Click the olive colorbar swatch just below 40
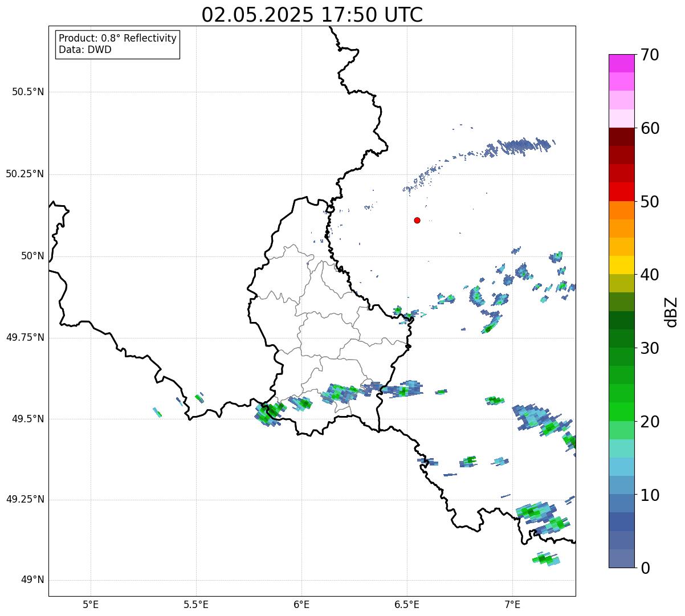The width and height of the screenshot is (685, 616). pyautogui.click(x=621, y=283)
